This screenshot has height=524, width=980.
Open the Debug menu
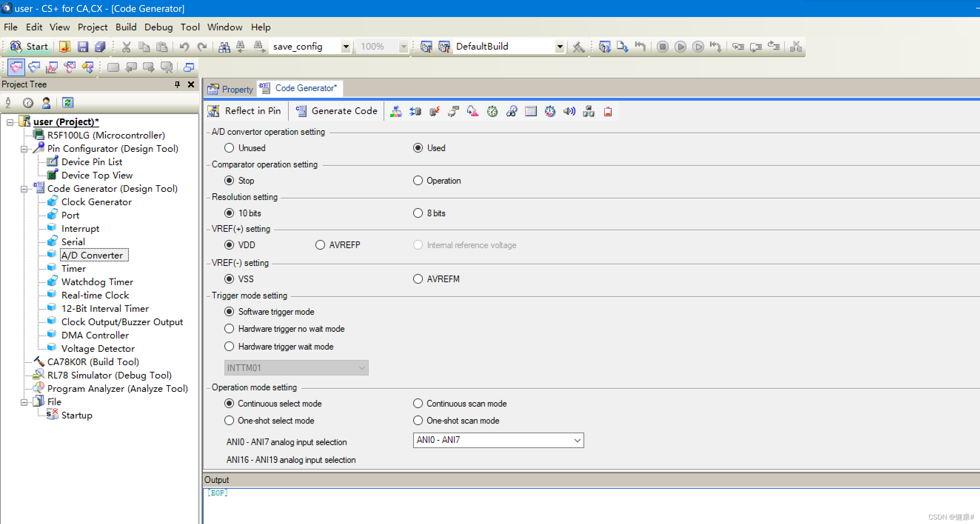coord(158,27)
